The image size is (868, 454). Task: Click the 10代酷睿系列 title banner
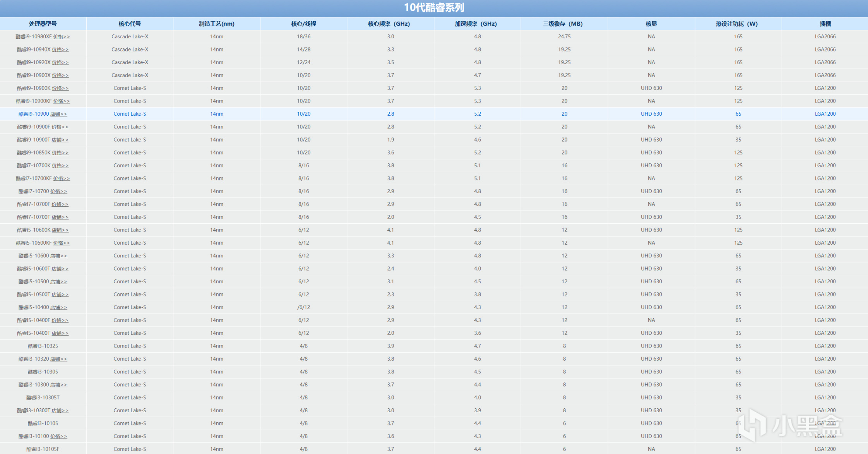[434, 8]
